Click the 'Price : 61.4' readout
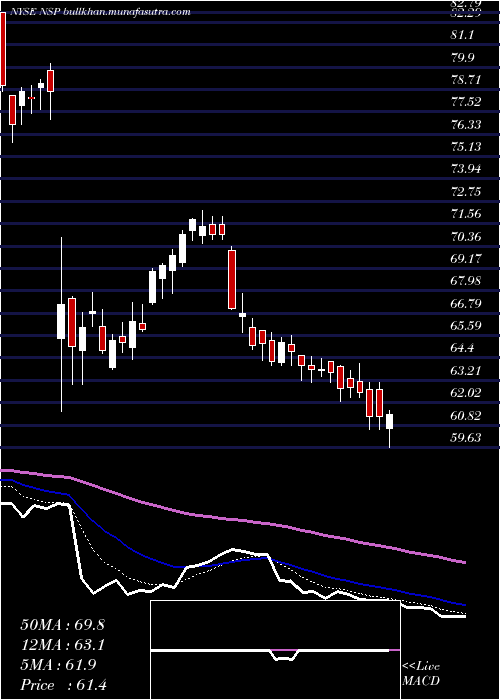The image size is (500, 700). coord(63,685)
